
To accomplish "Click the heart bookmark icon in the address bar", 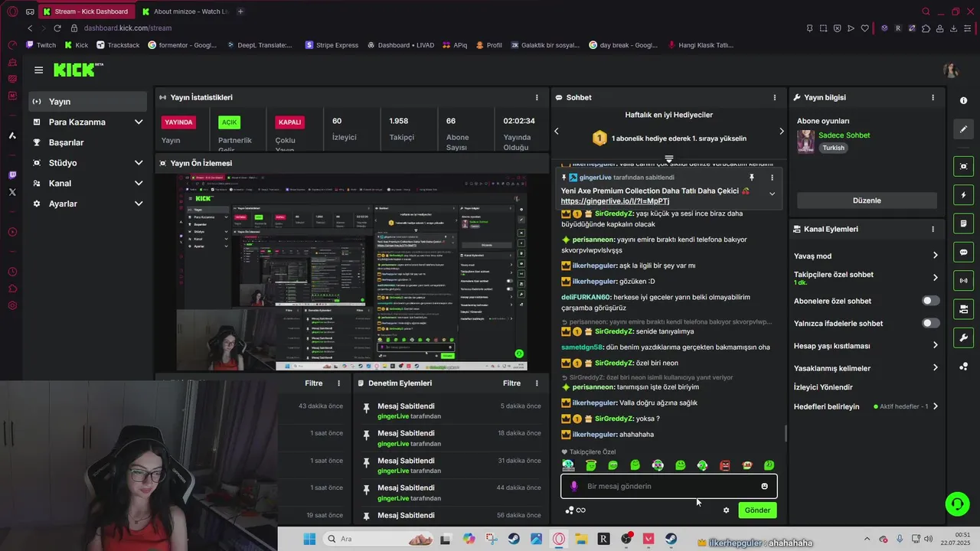I will coord(865,28).
